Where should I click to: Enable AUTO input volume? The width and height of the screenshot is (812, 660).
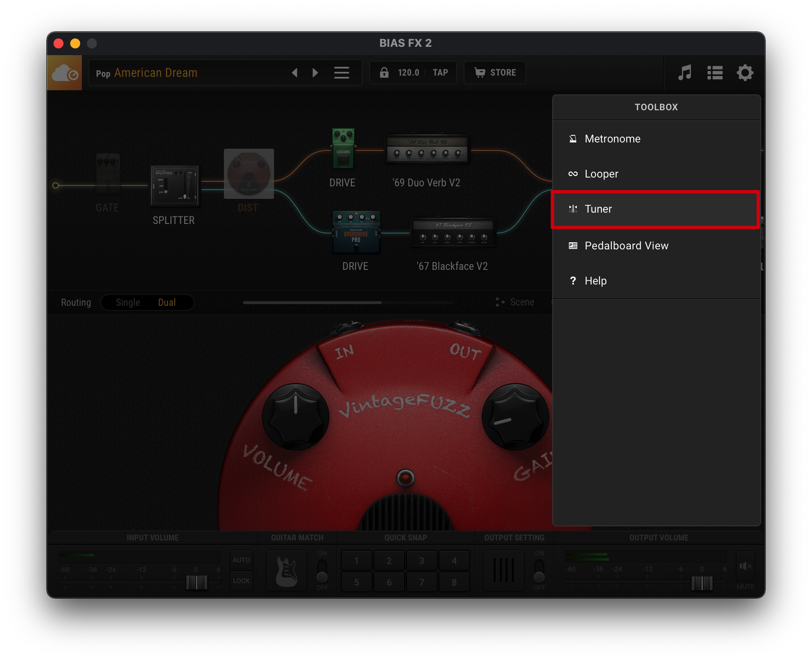coord(241,560)
